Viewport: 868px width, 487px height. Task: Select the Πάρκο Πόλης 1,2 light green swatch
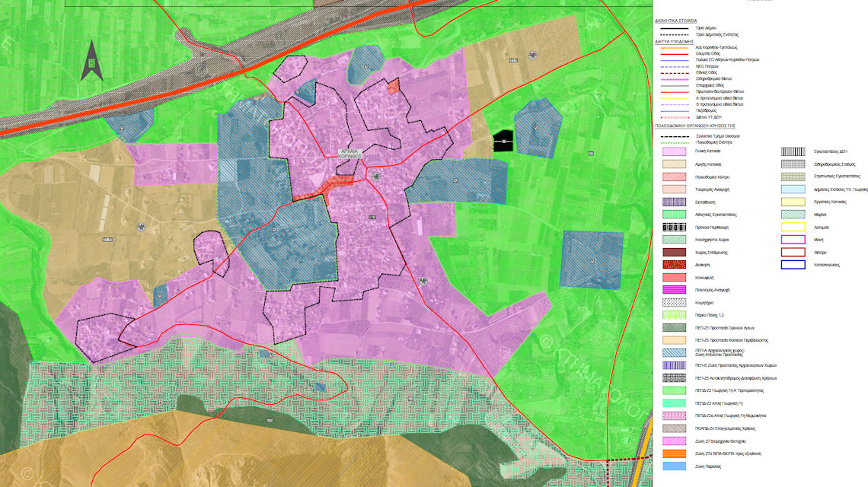click(x=675, y=316)
